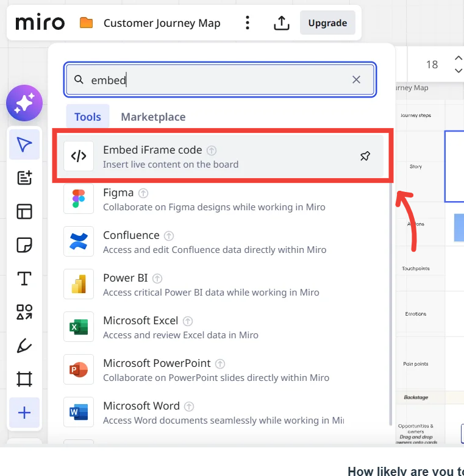Select the cursor Select tool

click(24, 144)
